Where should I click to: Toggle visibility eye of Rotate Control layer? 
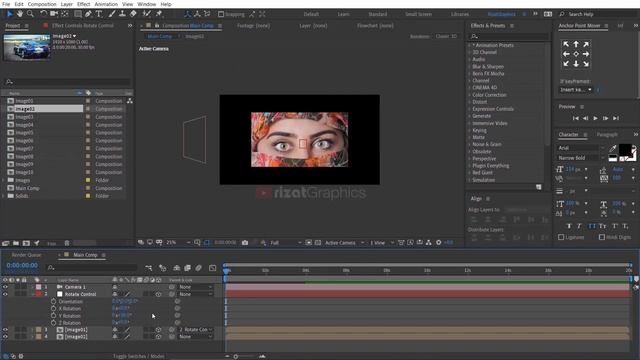[5, 294]
